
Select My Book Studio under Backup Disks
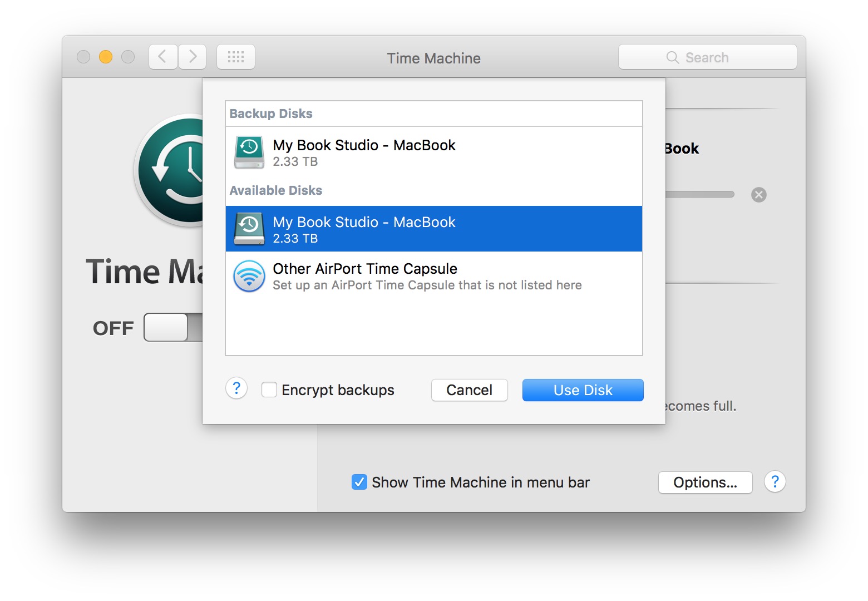(x=434, y=152)
